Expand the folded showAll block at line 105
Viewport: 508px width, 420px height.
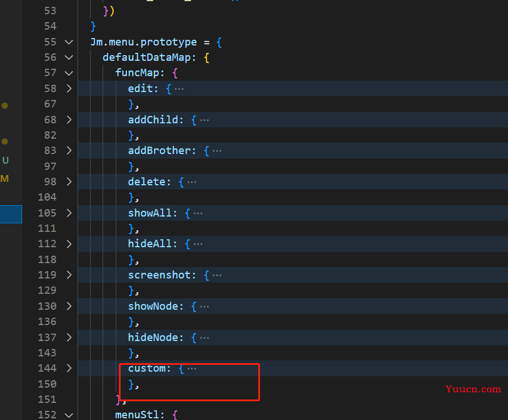(69, 213)
